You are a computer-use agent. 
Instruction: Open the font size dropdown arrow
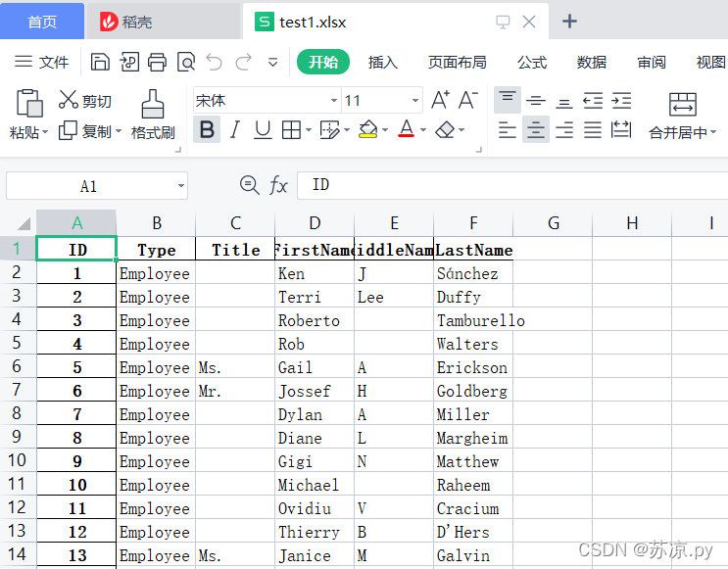415,100
